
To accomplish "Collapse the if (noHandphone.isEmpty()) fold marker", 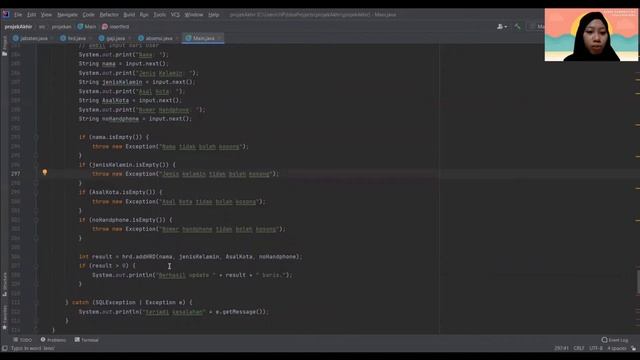I will click(x=36, y=220).
